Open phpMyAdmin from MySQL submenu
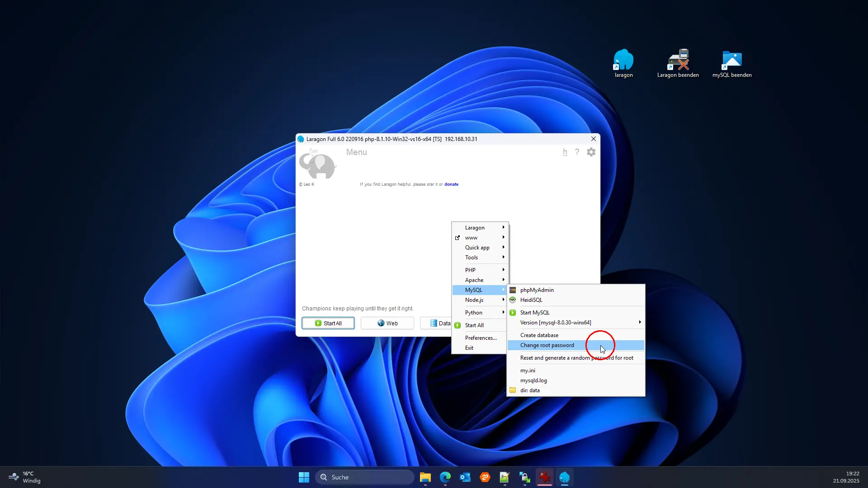 [x=537, y=290]
